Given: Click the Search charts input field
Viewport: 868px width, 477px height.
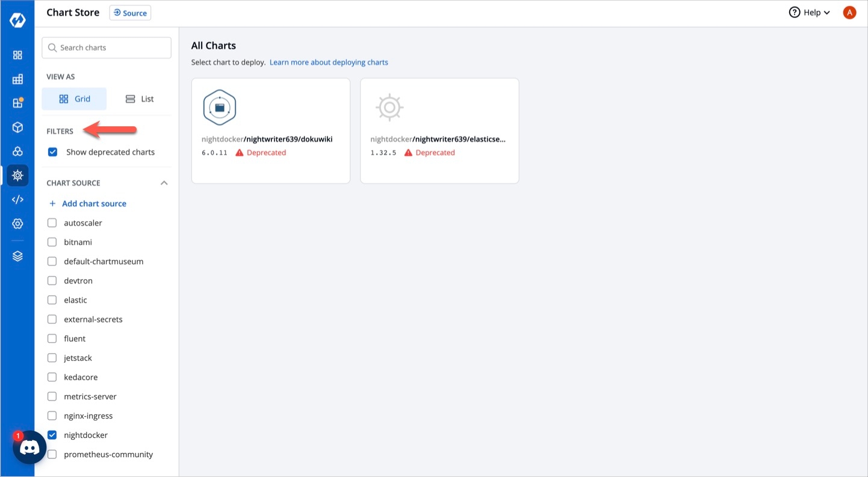Looking at the screenshot, I should (107, 48).
